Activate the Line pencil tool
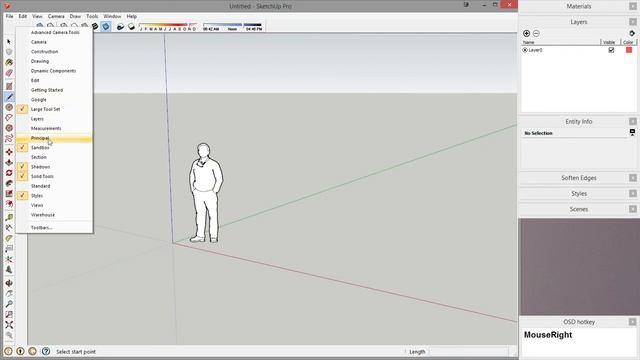 [x=9, y=97]
